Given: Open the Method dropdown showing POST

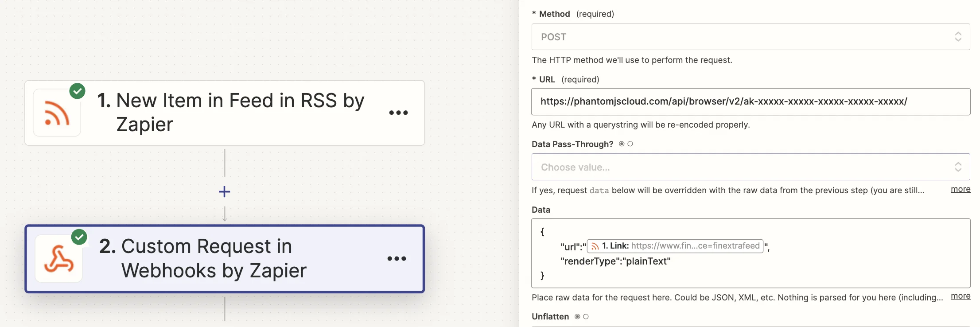Looking at the screenshot, I should click(751, 37).
